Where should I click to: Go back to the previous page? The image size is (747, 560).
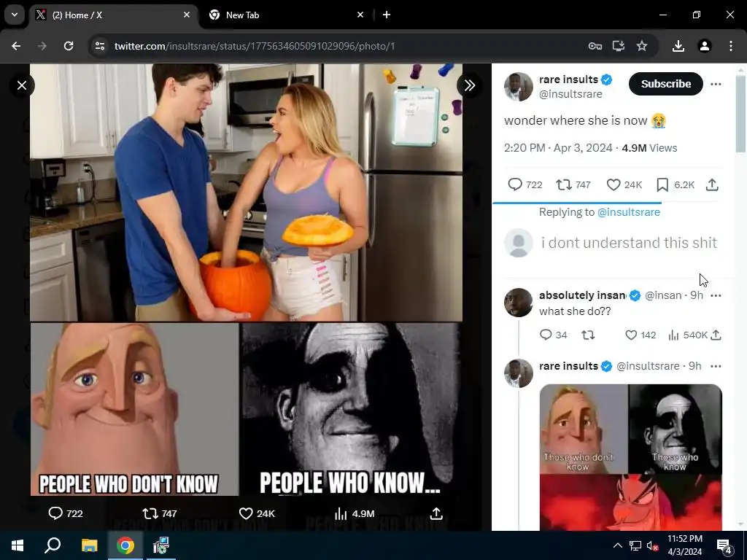pos(16,46)
